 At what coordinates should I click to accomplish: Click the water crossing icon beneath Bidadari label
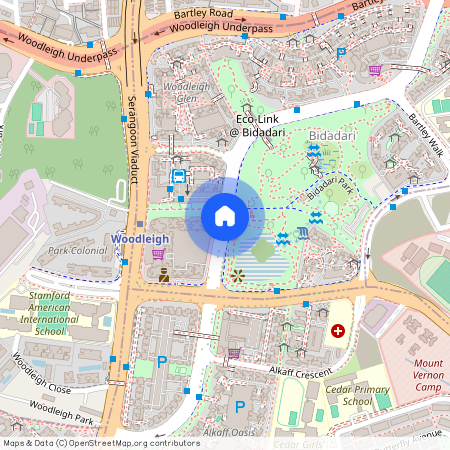tap(314, 150)
